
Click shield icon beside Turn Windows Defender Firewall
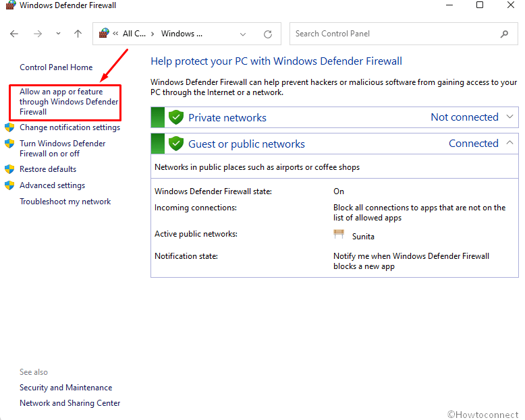(x=9, y=144)
